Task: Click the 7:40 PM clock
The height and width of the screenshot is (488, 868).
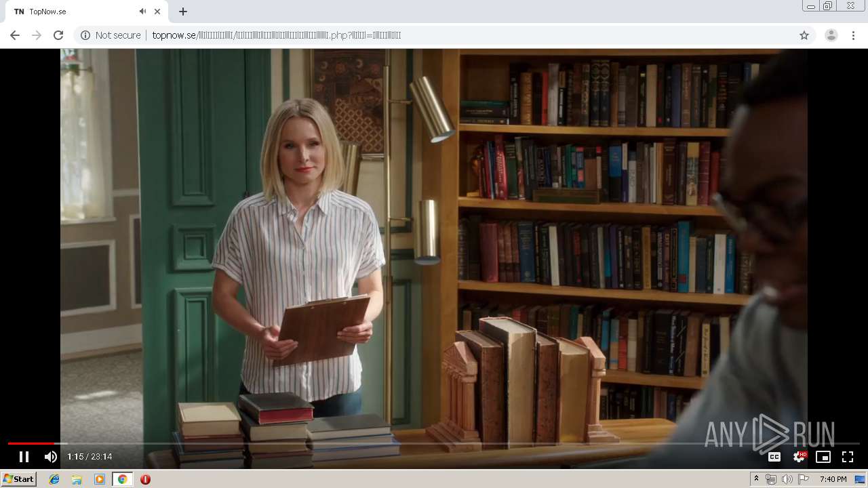Action: (x=833, y=479)
